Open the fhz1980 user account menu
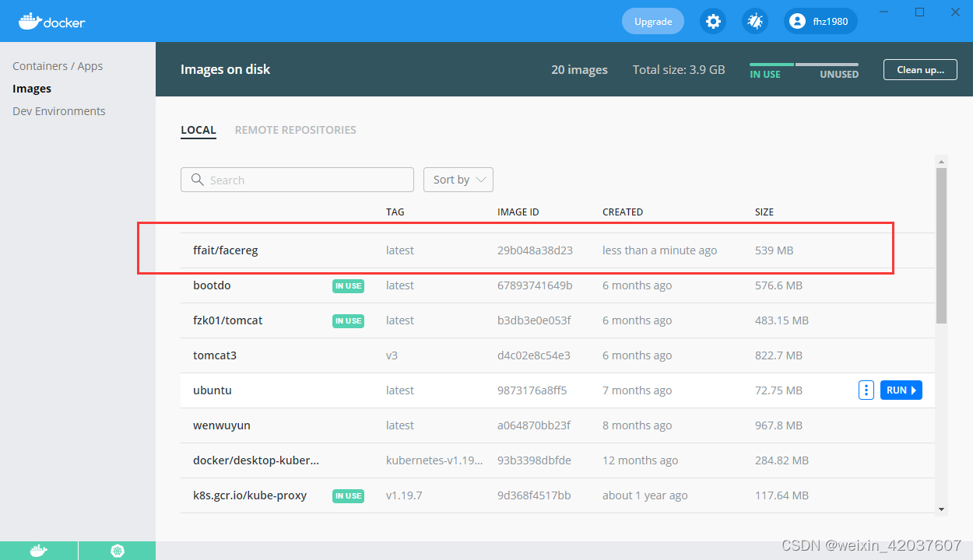 (820, 21)
